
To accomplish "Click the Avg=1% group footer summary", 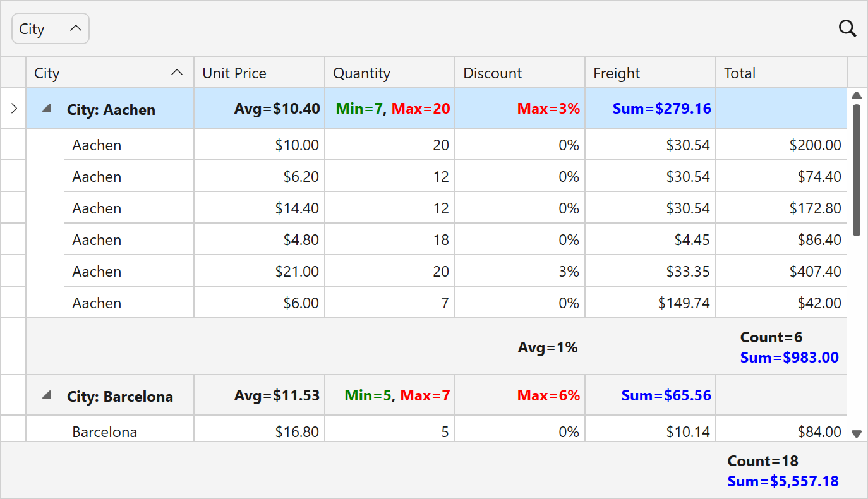I will pyautogui.click(x=548, y=347).
